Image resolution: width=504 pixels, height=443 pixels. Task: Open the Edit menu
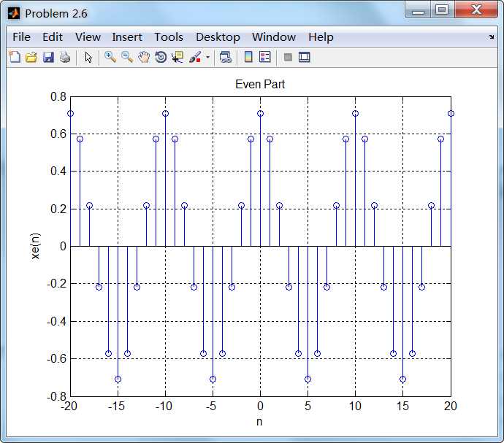click(x=53, y=37)
